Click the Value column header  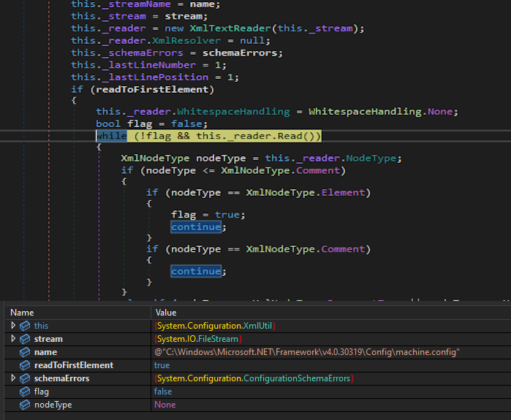click(166, 312)
